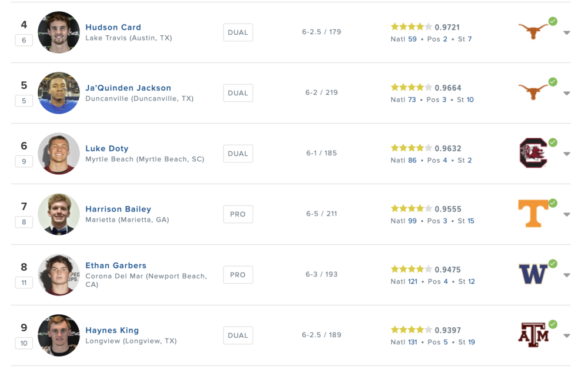Viewport: 588px width, 369px height.
Task: Select the Tennessee Volunteers T logo
Action: (x=533, y=214)
